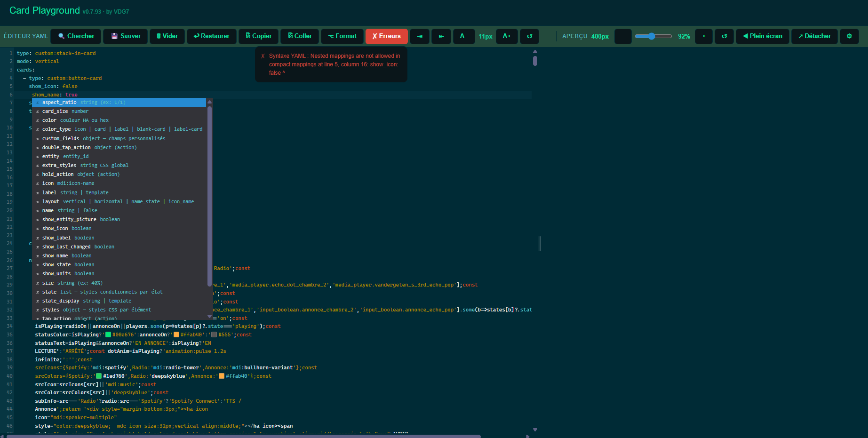Choose the custom_fields suggestion entry
This screenshot has height=438, width=868.
61,139
